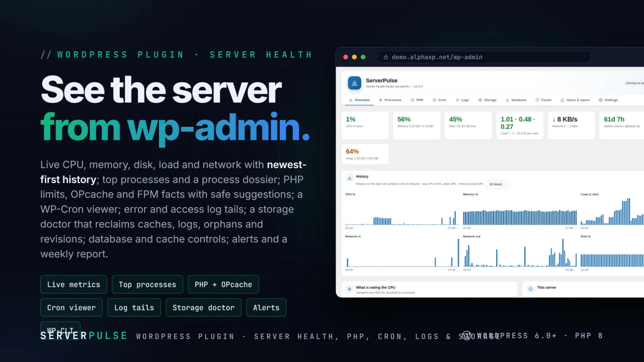The height and width of the screenshot is (362, 644).
Task: Click the demo.alphaxp.net/wp-admin address bar
Action: [x=484, y=57]
